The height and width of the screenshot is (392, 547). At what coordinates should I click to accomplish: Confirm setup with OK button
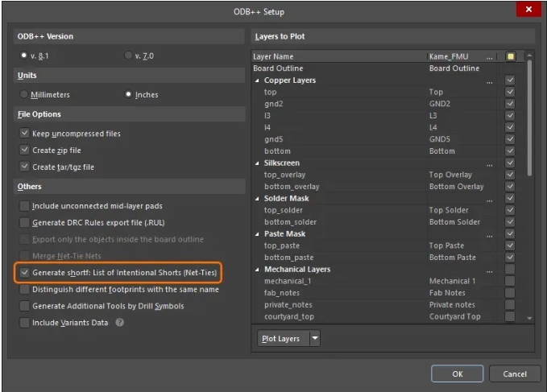458,373
